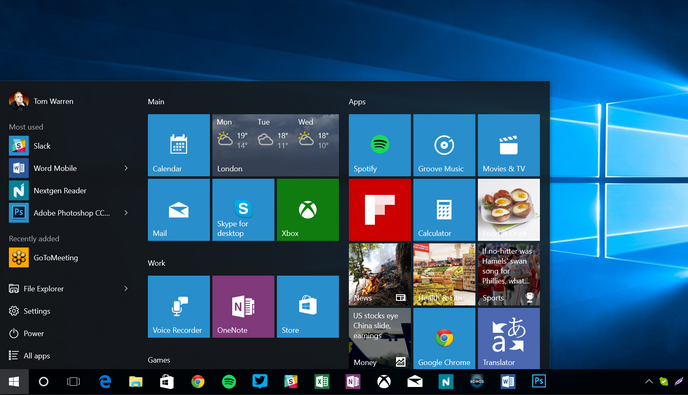The width and height of the screenshot is (688, 395).
Task: Open Xbox app on taskbar
Action: (384, 382)
